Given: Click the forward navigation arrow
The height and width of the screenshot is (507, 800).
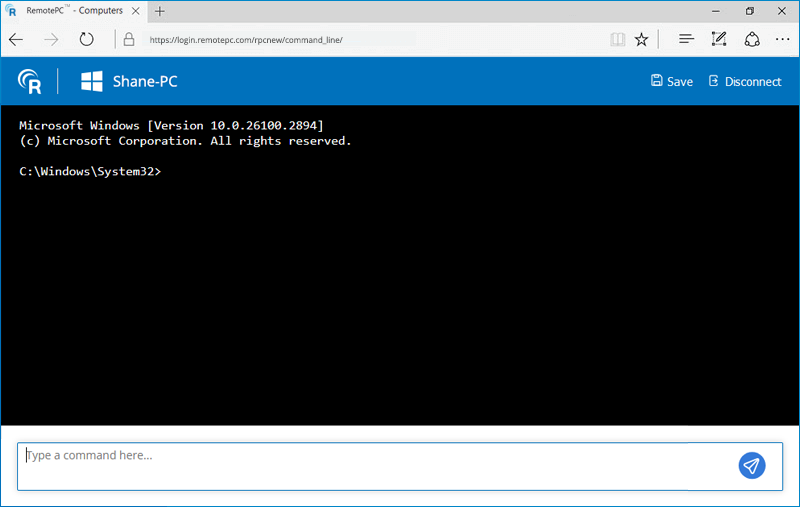Looking at the screenshot, I should point(51,40).
